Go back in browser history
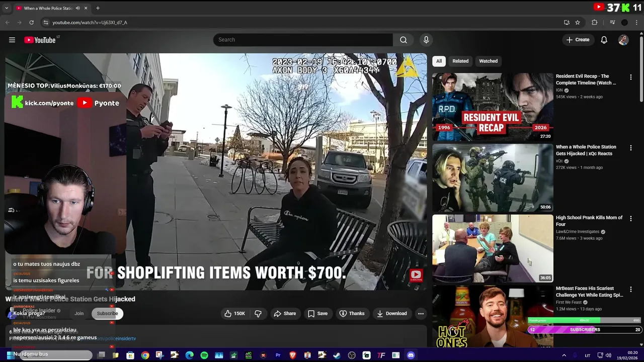Image resolution: width=644 pixels, height=362 pixels. tap(7, 22)
